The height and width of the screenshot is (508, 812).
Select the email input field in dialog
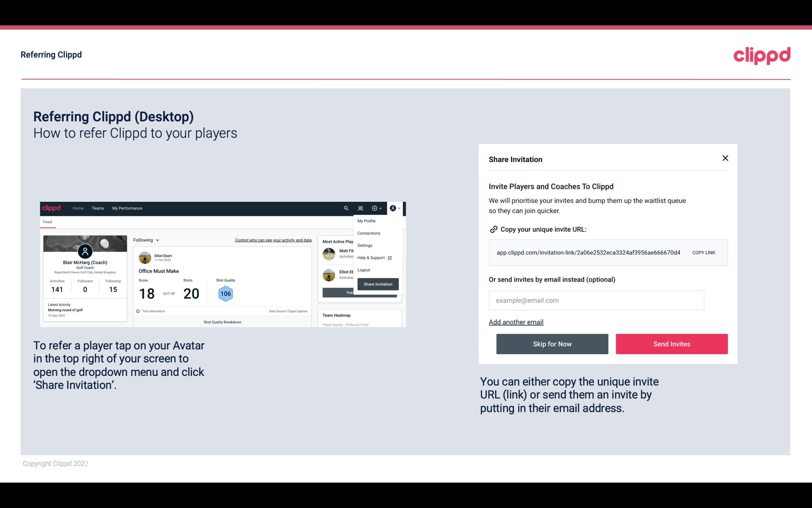coord(596,300)
